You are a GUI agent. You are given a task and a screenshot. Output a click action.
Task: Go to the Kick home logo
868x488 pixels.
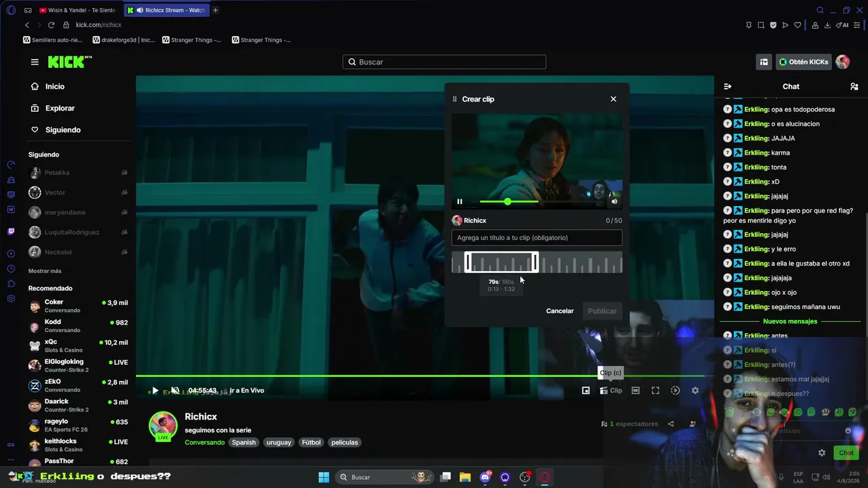pos(70,62)
